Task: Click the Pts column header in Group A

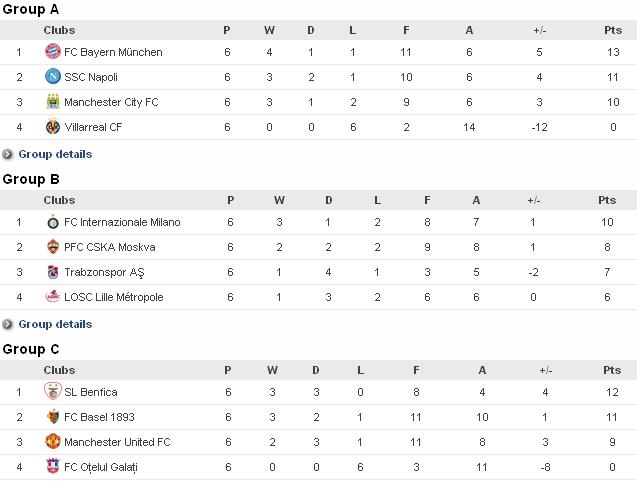Action: click(613, 30)
